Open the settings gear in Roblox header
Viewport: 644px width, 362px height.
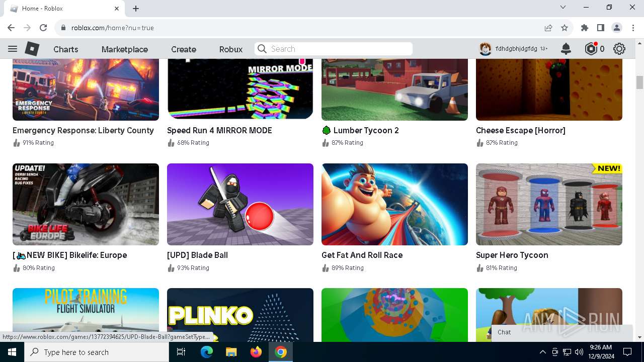tap(619, 49)
